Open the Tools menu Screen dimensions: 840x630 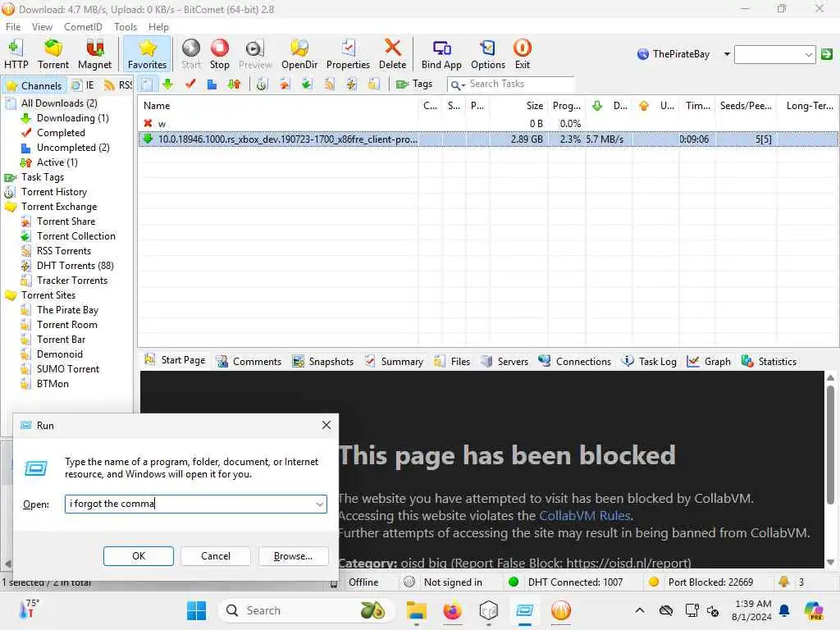point(126,27)
